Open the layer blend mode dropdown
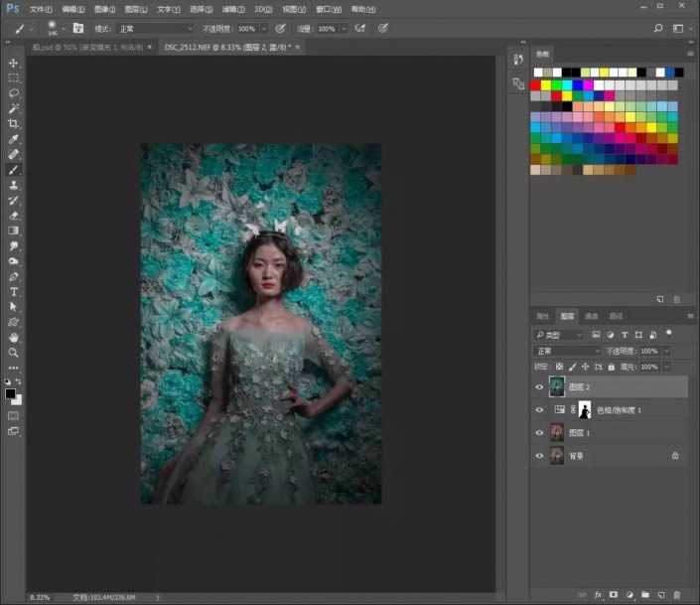 point(567,351)
